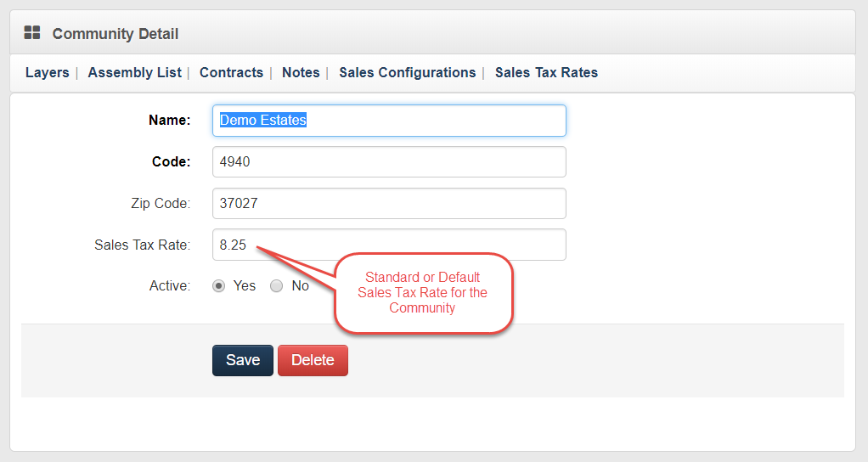Save the community details

(242, 360)
